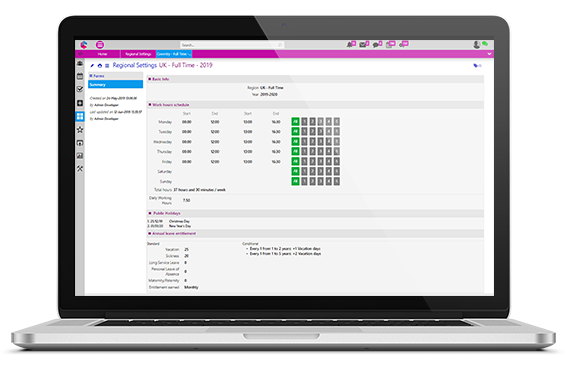Image resolution: width=570 pixels, height=383 pixels.
Task: Click the pencil edit icon beside title
Action: pos(92,66)
